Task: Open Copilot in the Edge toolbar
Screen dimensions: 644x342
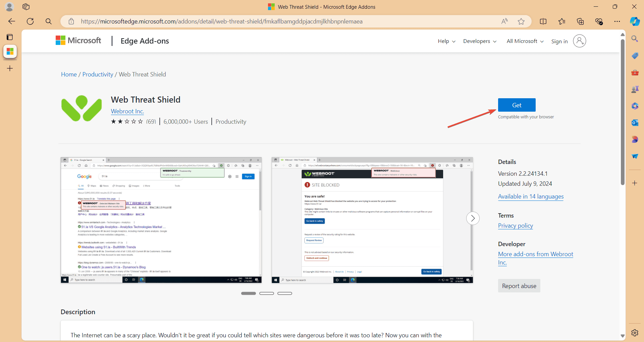Action: [x=635, y=21]
